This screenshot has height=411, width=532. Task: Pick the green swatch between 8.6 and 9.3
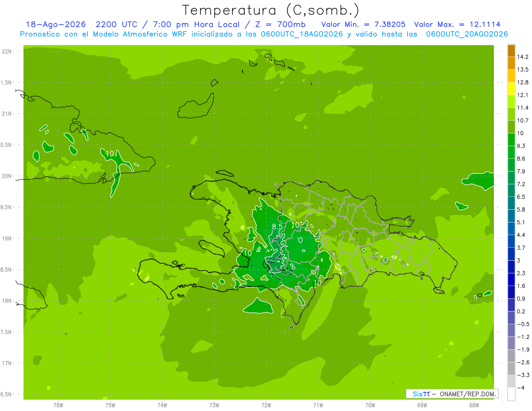(511, 152)
